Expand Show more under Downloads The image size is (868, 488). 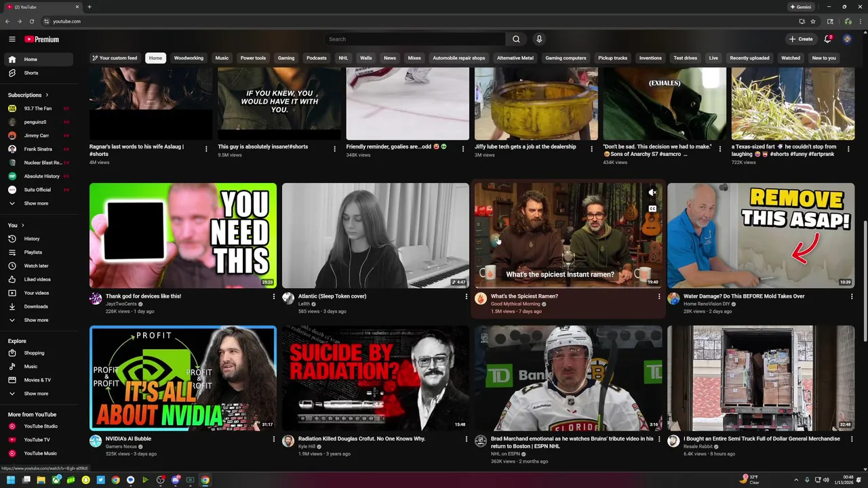pos(39,320)
